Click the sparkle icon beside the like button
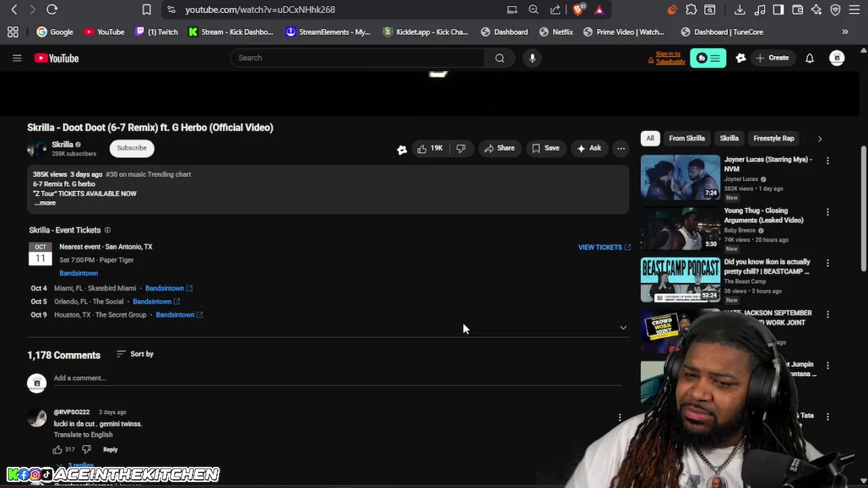 [402, 149]
